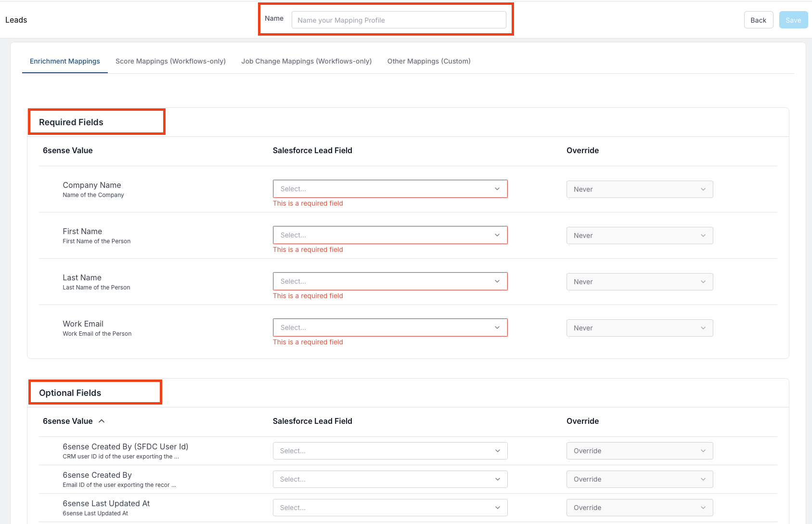The width and height of the screenshot is (812, 524).
Task: Click '6sense Created By (SFDC User Id)' label
Action: pyautogui.click(x=126, y=446)
